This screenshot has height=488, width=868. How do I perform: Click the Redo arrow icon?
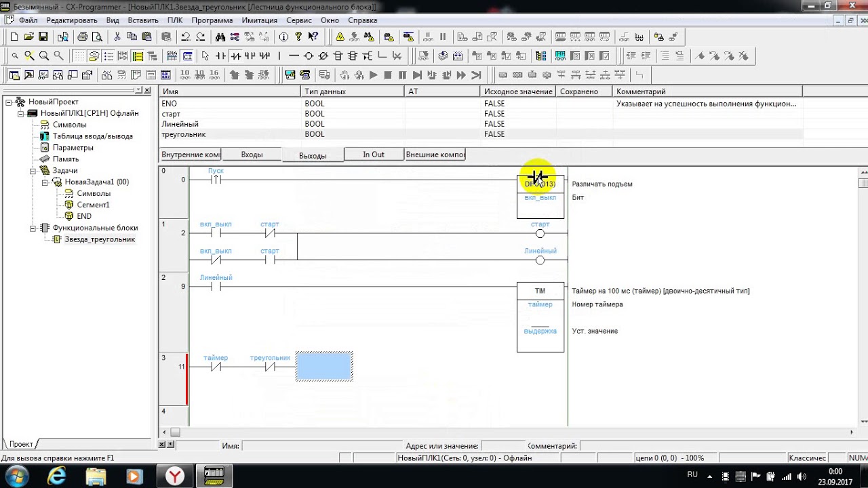201,37
